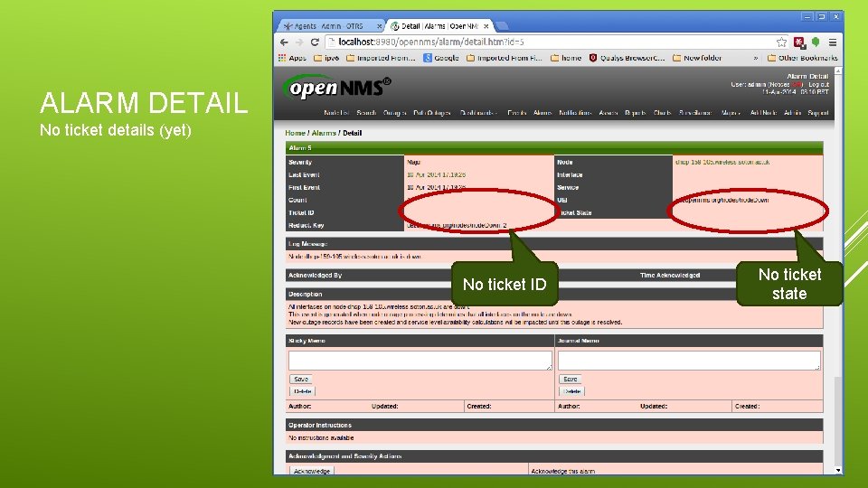Screen dimensions: 868x488
Task: Save the Journal Memo
Action: (x=571, y=379)
